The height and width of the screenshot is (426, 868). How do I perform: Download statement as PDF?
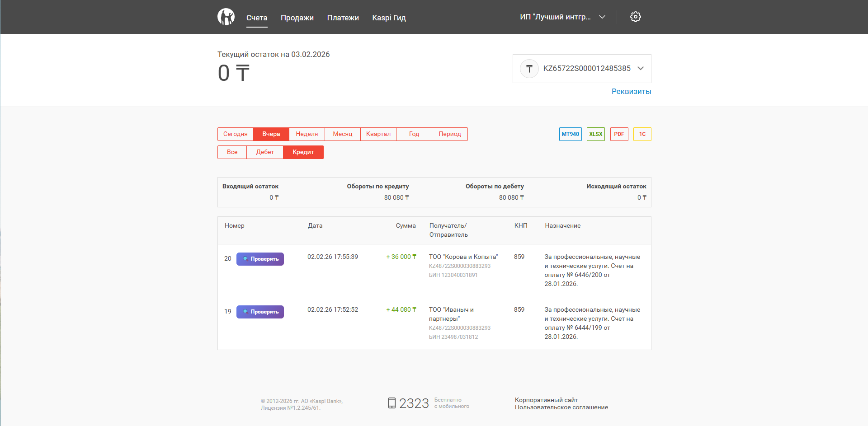(x=619, y=134)
